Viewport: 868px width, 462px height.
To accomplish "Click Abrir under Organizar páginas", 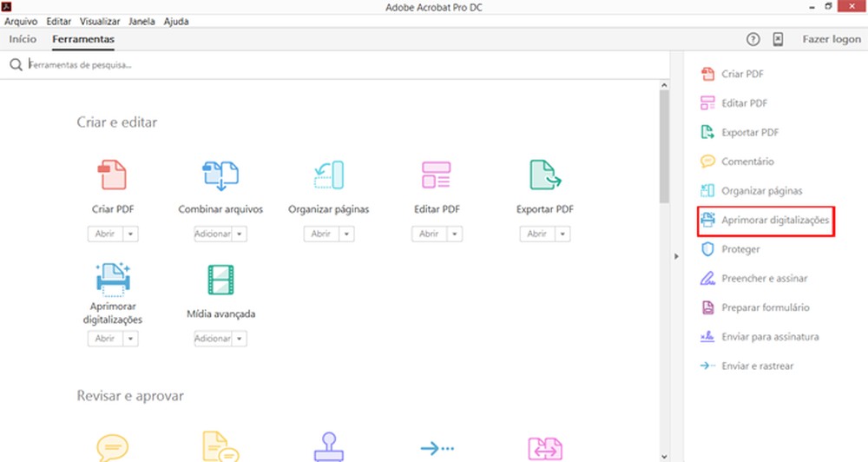I will pos(321,234).
